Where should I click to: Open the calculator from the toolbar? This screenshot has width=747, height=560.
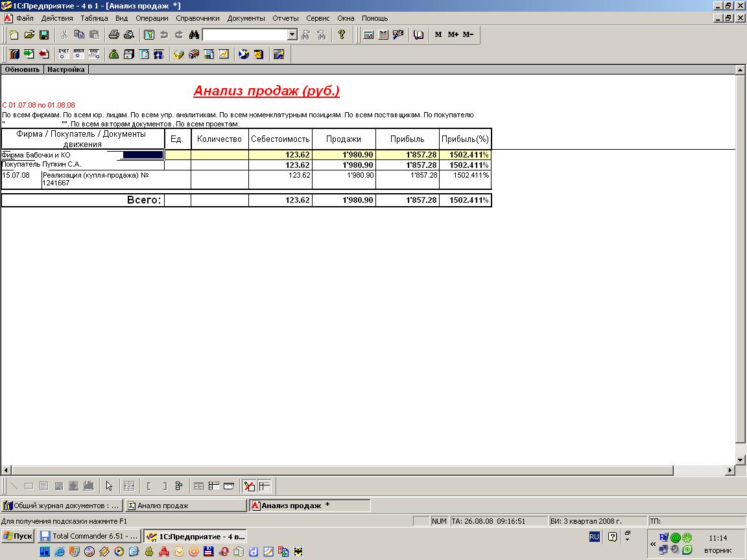(x=368, y=35)
